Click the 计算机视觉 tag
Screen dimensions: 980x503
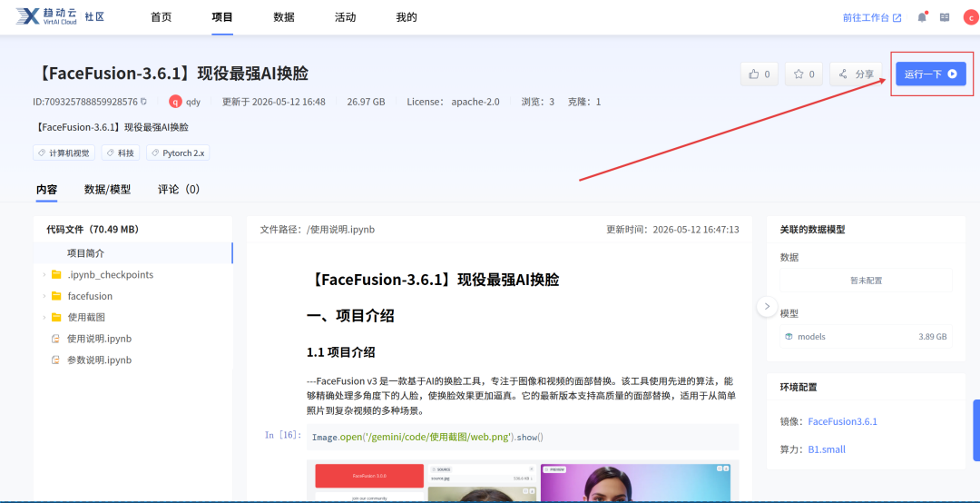64,153
